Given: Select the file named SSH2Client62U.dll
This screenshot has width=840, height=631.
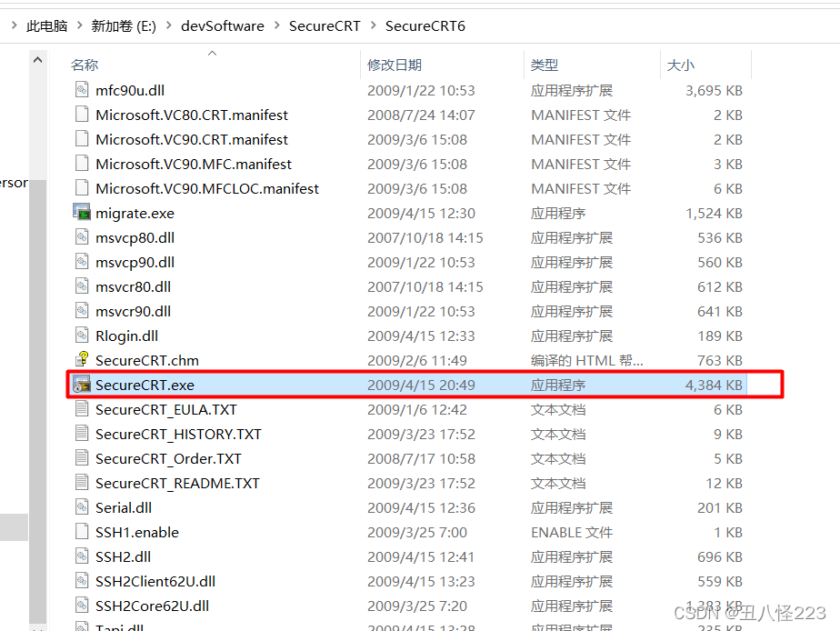Looking at the screenshot, I should (x=155, y=581).
